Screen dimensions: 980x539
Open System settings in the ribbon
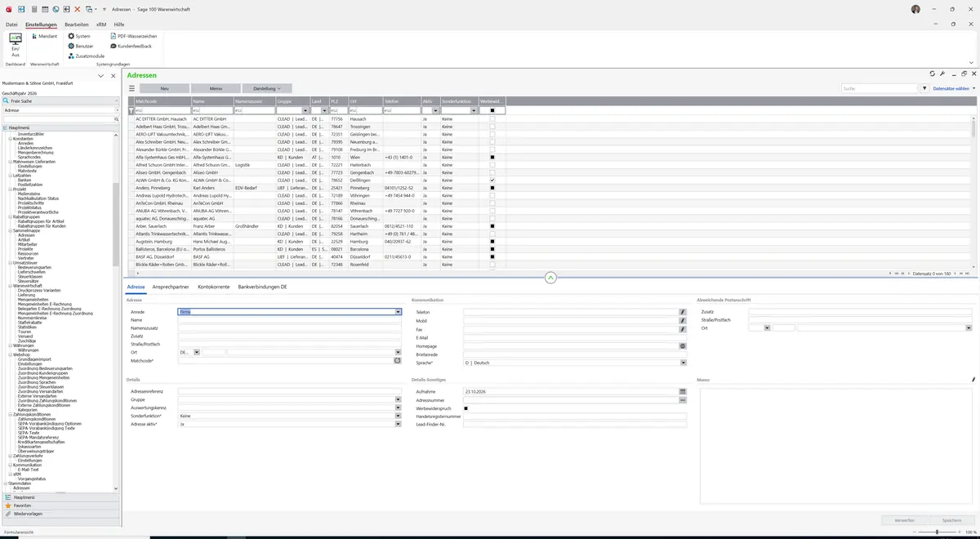point(78,37)
